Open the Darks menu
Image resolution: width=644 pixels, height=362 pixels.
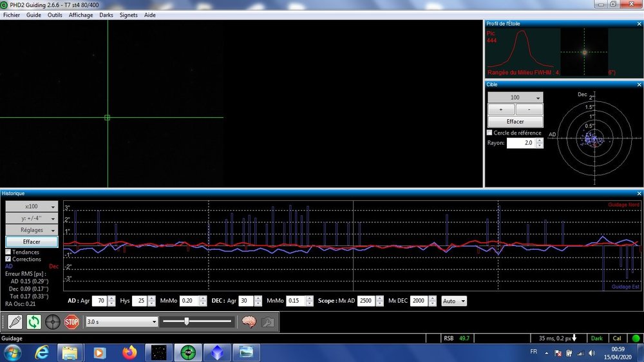click(106, 15)
